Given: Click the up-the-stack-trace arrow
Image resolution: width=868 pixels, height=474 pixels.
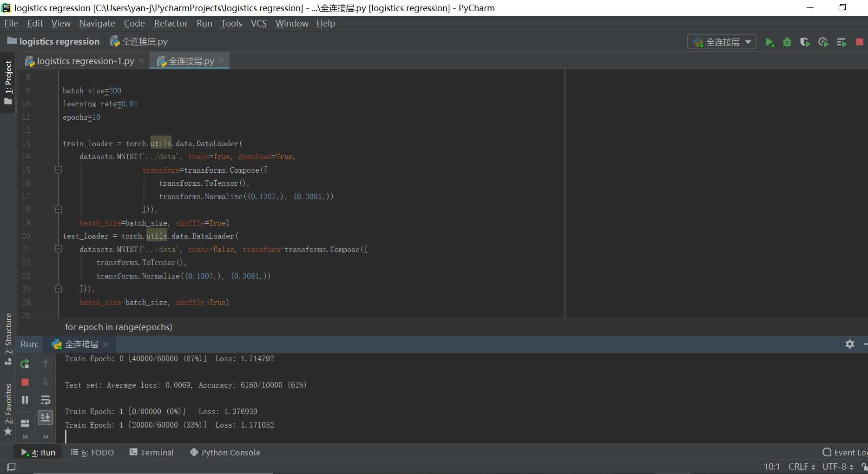Looking at the screenshot, I should tap(46, 364).
